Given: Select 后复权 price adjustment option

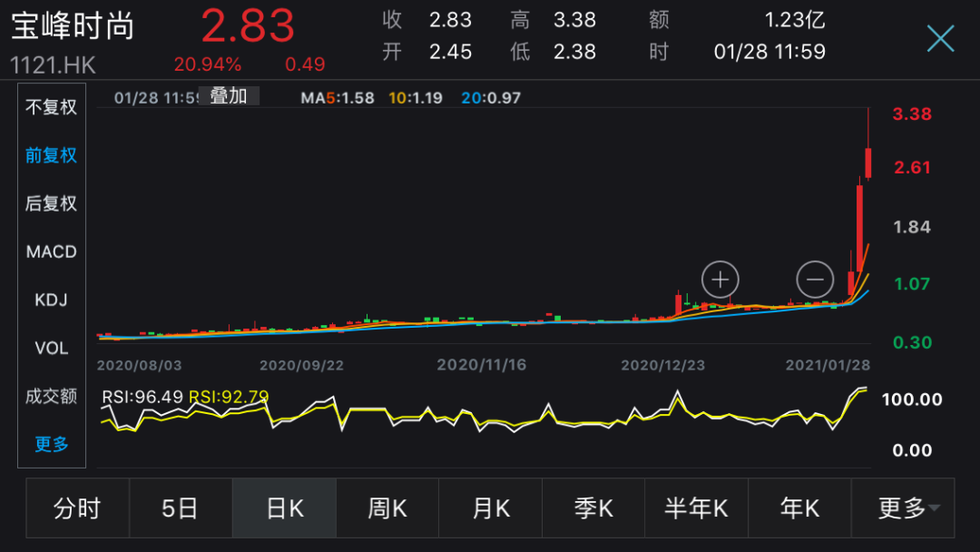Looking at the screenshot, I should tap(52, 203).
